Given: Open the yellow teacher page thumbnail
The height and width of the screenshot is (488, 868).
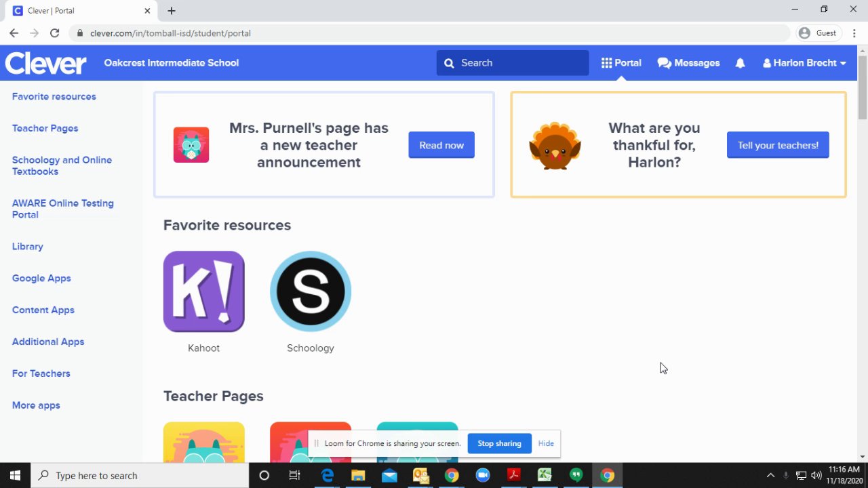Looking at the screenshot, I should point(203,442).
